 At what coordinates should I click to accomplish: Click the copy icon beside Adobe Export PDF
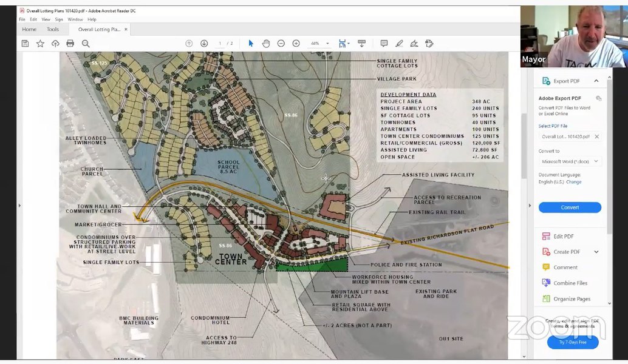[x=598, y=98]
